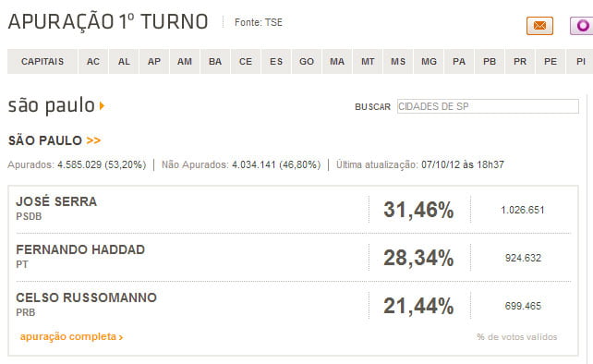
Task: Choose the BA state tab
Action: (x=215, y=61)
